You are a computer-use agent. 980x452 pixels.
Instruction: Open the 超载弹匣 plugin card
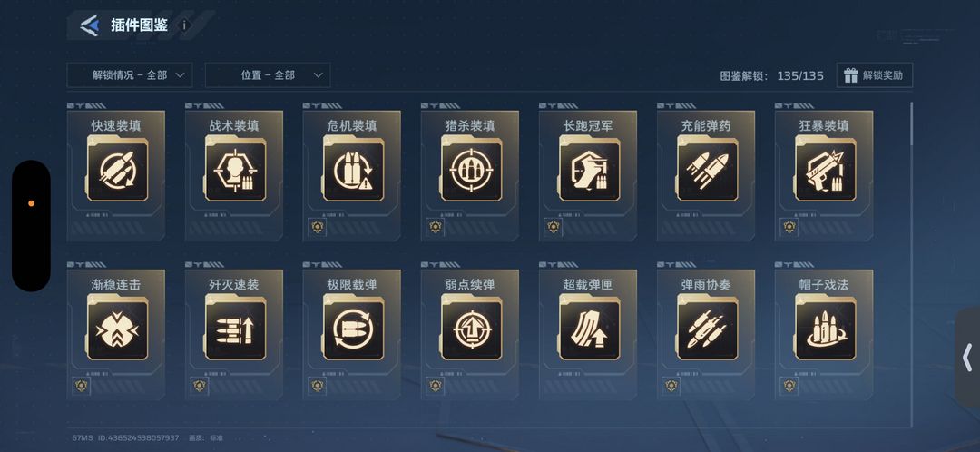[x=588, y=335]
